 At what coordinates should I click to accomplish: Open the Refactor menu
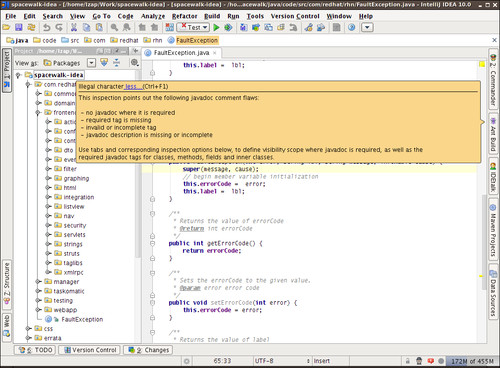coord(184,16)
